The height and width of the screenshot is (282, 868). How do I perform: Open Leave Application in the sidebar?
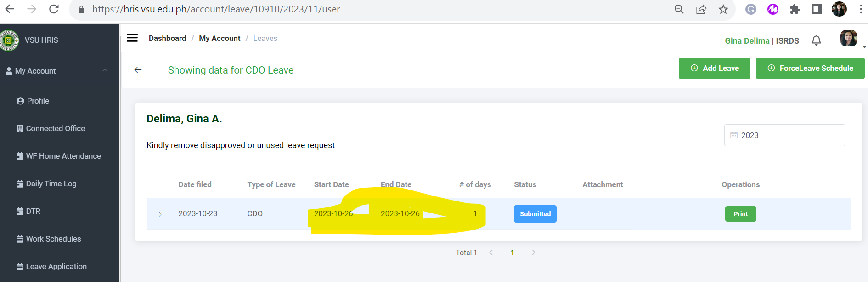pyautogui.click(x=56, y=266)
